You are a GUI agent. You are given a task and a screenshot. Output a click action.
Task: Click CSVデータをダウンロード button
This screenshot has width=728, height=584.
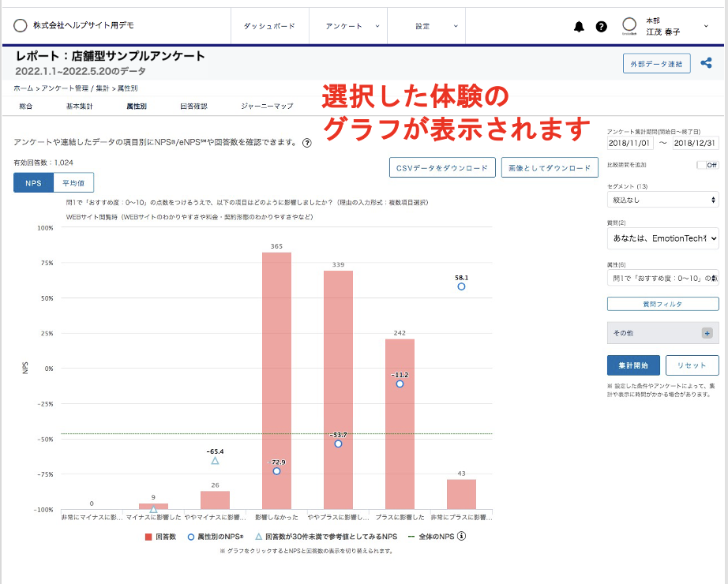[442, 167]
